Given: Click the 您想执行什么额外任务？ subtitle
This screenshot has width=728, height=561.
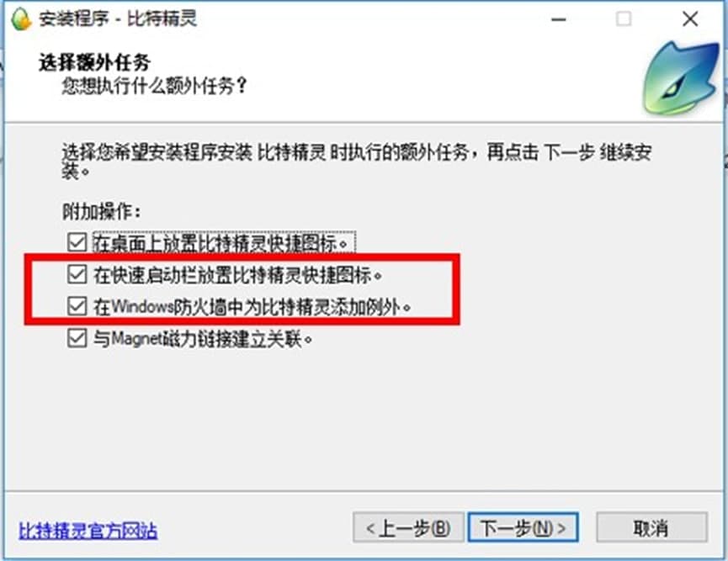Looking at the screenshot, I should click(x=155, y=86).
